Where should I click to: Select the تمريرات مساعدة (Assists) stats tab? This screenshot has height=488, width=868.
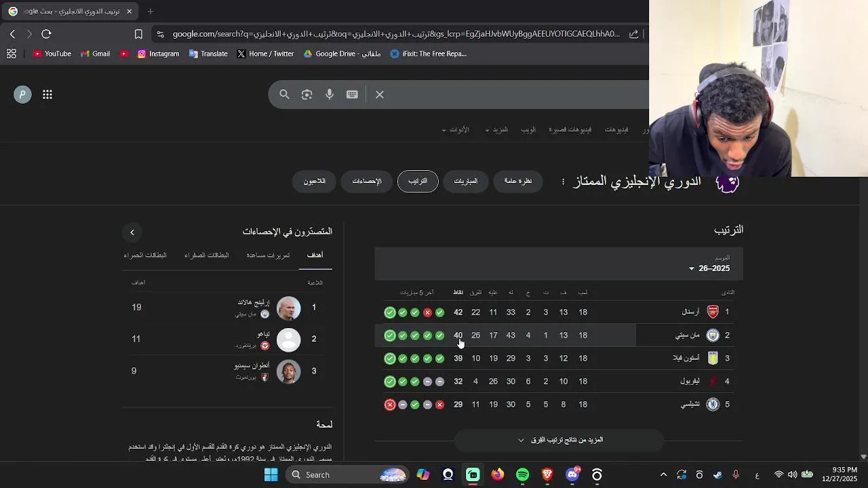[x=268, y=256]
